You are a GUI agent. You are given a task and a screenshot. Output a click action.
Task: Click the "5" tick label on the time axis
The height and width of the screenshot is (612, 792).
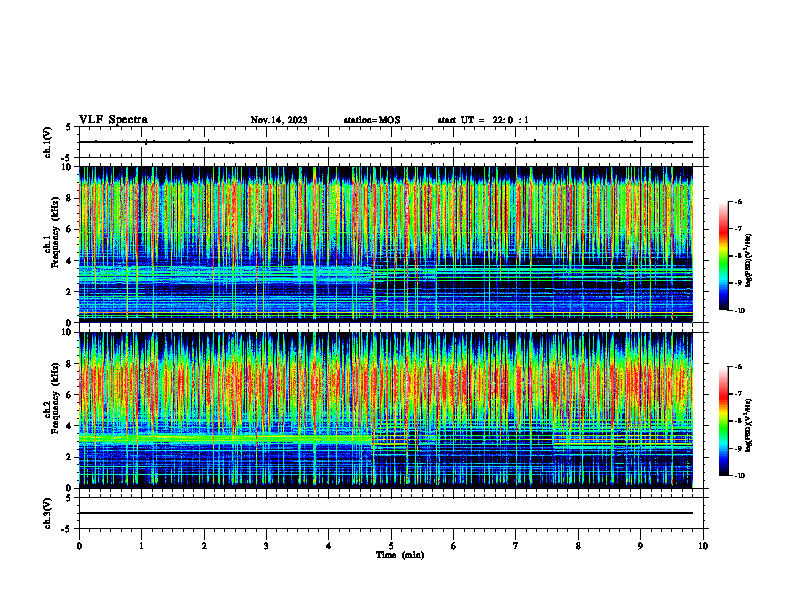tap(391, 546)
